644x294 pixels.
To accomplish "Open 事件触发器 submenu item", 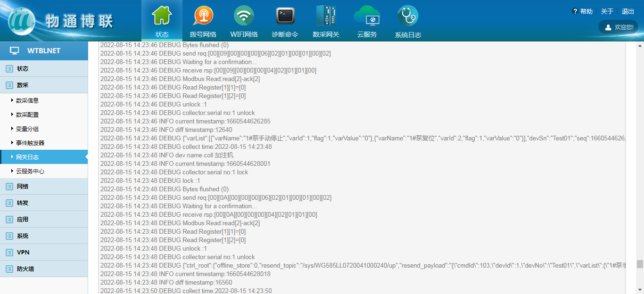I will click(x=30, y=143).
